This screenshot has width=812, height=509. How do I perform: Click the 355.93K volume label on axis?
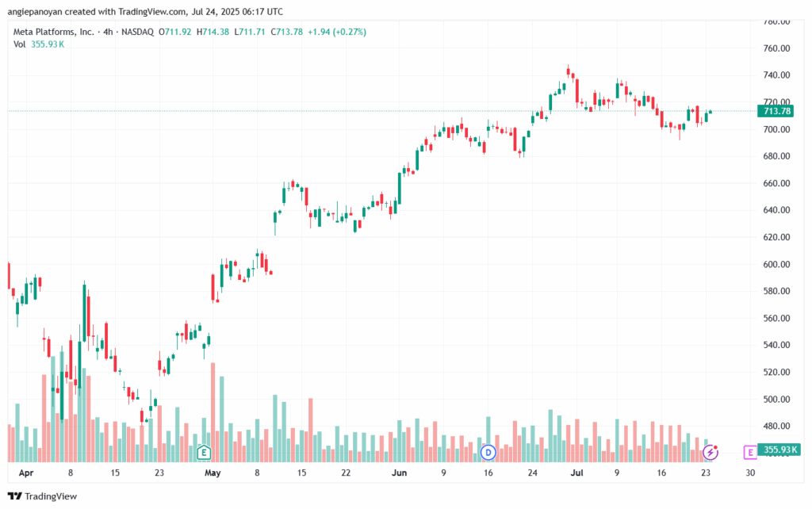pos(779,450)
